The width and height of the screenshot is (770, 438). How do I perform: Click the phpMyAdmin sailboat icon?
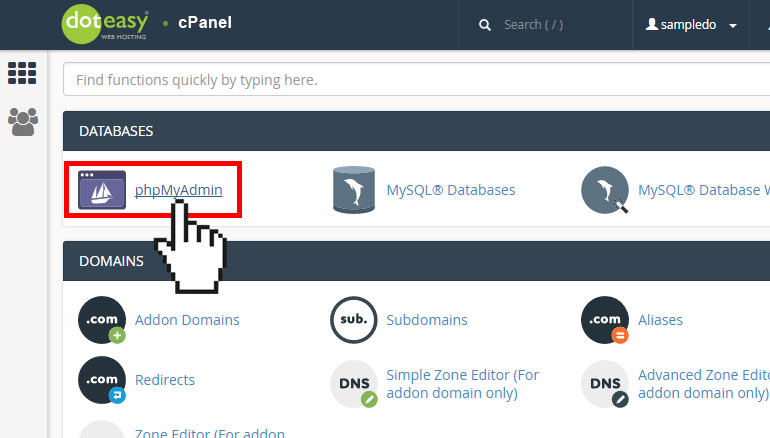[102, 190]
